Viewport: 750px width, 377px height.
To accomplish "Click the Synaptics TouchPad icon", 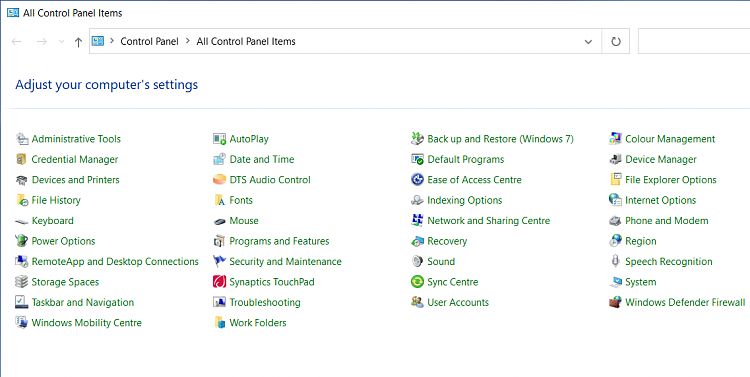I will (x=220, y=282).
